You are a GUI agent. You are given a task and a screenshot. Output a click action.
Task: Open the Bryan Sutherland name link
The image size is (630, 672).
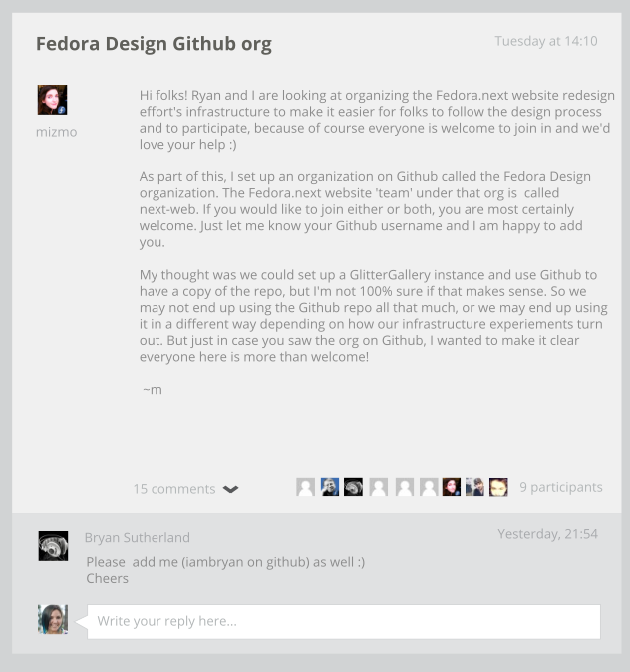click(x=138, y=537)
